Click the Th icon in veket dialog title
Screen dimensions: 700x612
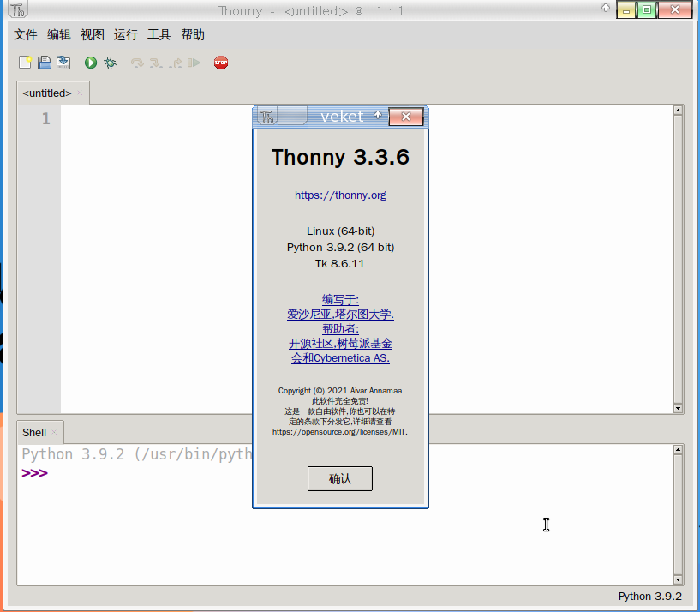[267, 117]
